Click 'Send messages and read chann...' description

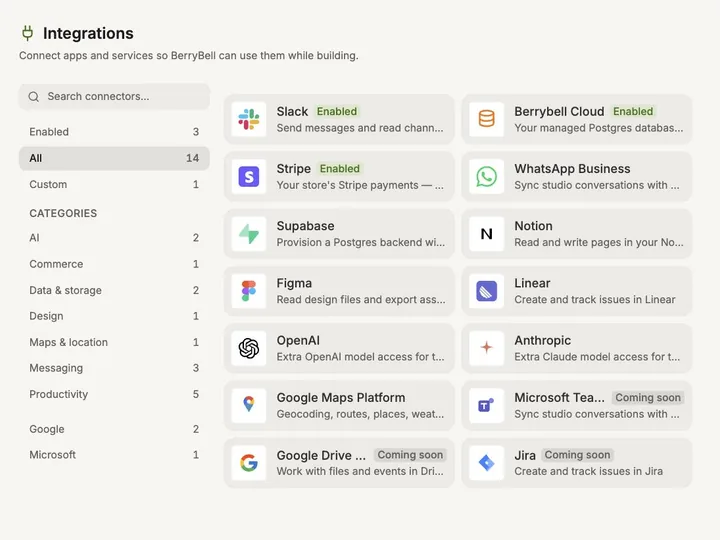[360, 128]
